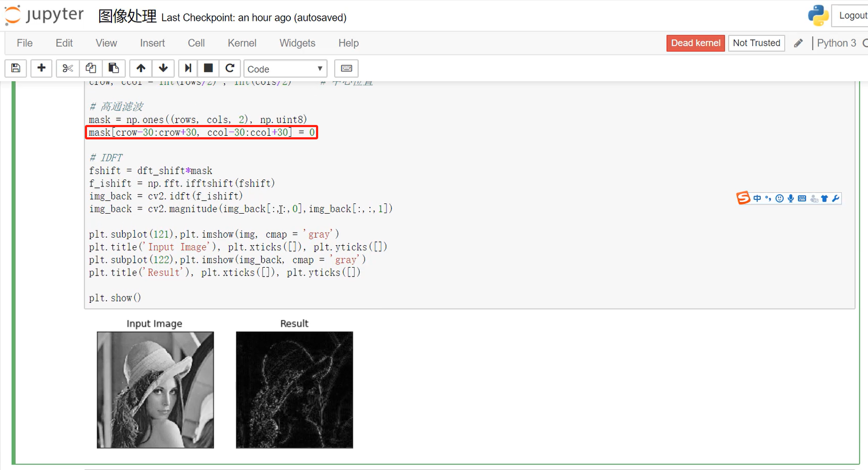
Task: Move the selected cell down
Action: click(x=163, y=68)
